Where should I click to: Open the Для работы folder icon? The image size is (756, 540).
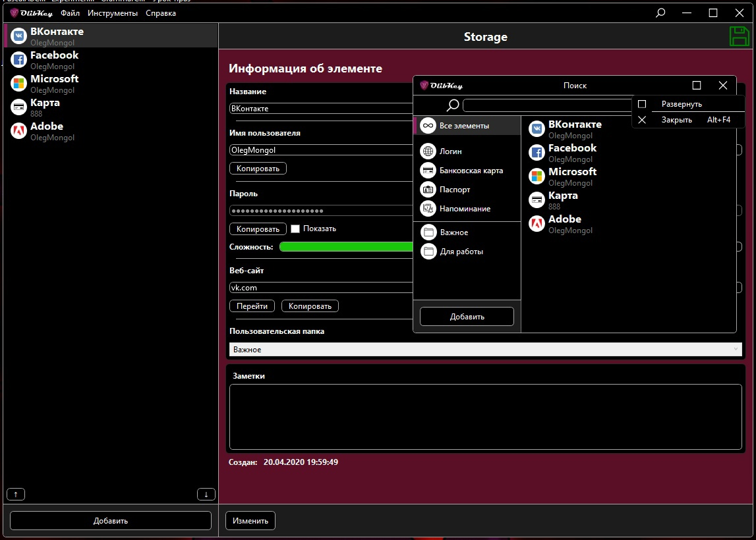[428, 252]
